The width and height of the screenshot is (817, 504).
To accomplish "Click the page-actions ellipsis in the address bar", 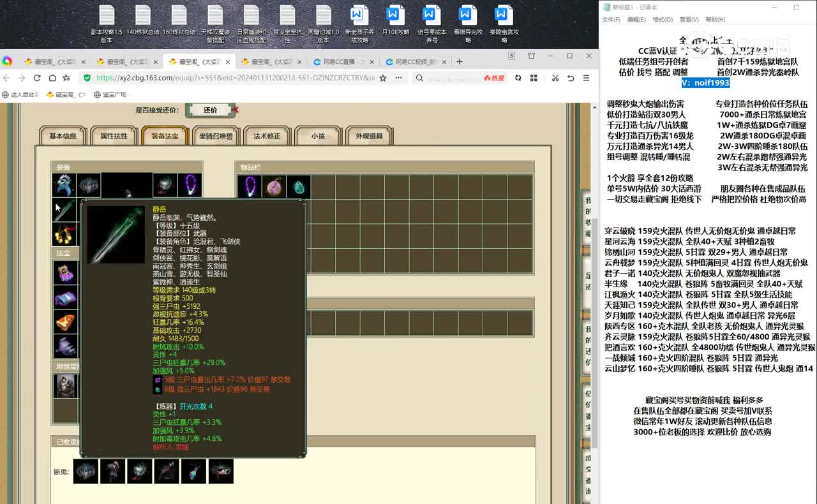I will (398, 78).
